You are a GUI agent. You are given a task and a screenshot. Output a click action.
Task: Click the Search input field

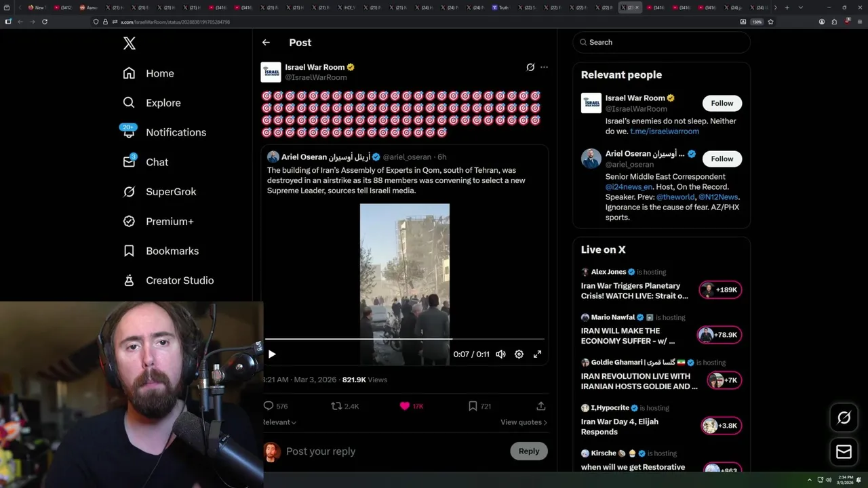661,42
